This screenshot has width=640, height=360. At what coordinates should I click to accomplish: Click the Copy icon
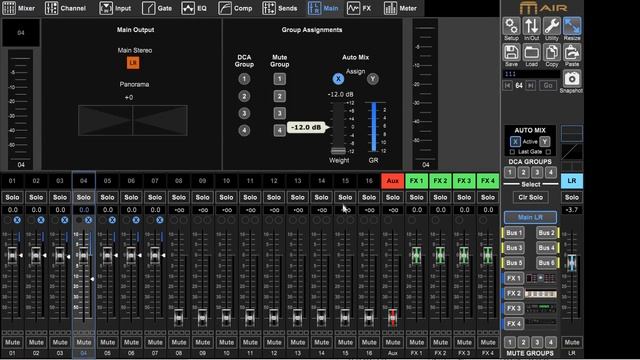click(551, 53)
